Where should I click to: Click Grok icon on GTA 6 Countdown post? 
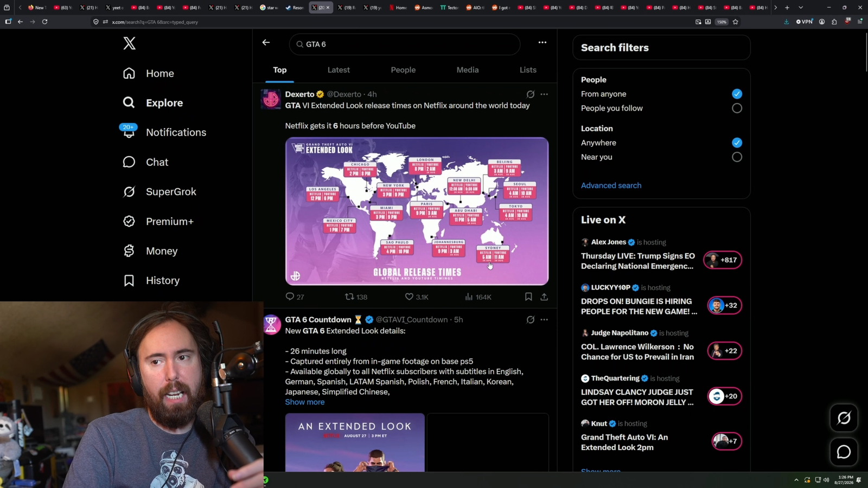[531, 320]
